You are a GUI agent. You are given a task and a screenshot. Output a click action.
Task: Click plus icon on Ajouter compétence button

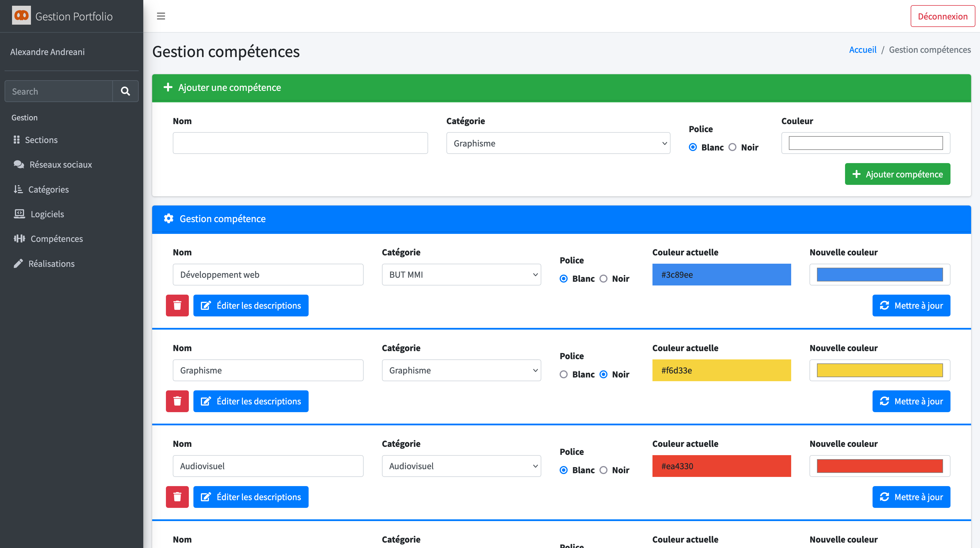856,174
